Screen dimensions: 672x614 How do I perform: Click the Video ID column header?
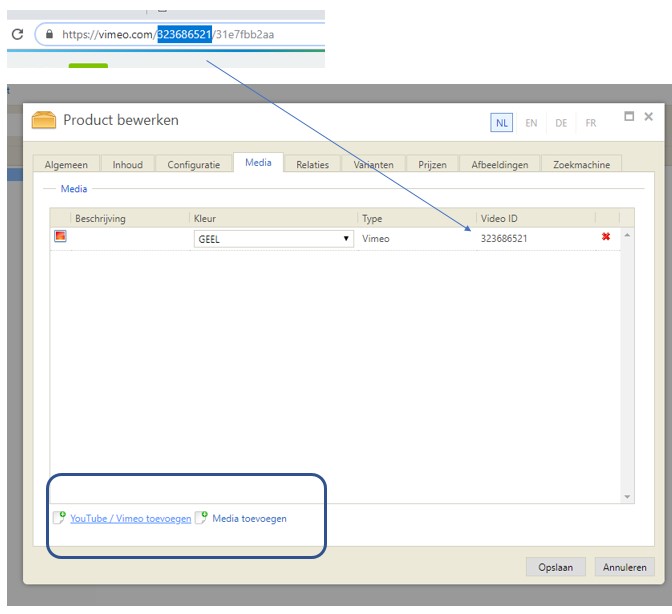pos(536,219)
